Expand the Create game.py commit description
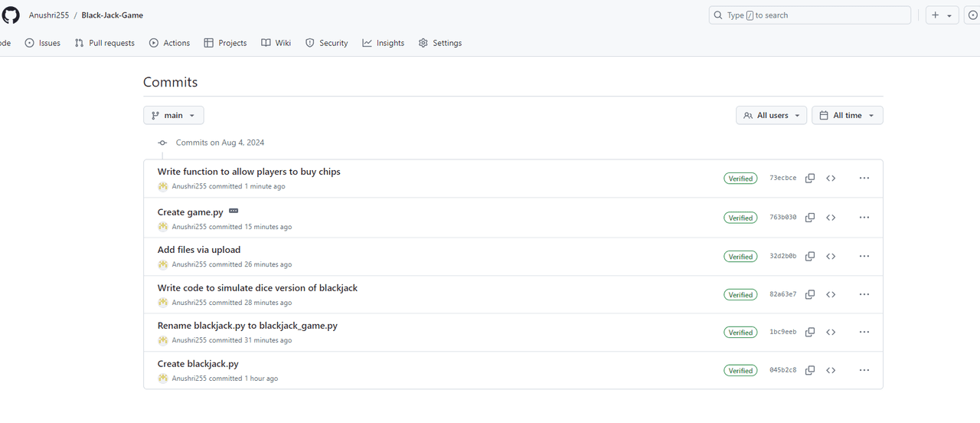Screen dimensions: 980x423 pos(234,211)
